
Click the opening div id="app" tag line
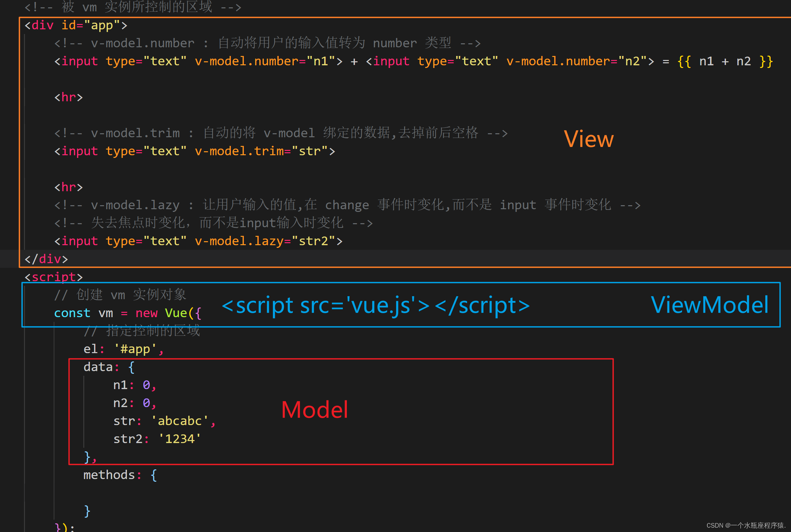tap(76, 25)
